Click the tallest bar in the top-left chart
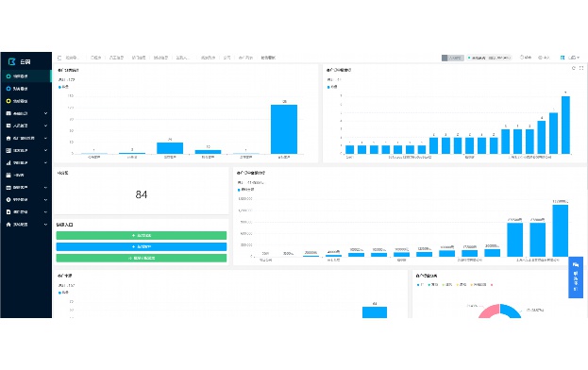Viewport: 588px width, 370px height. tap(284, 129)
